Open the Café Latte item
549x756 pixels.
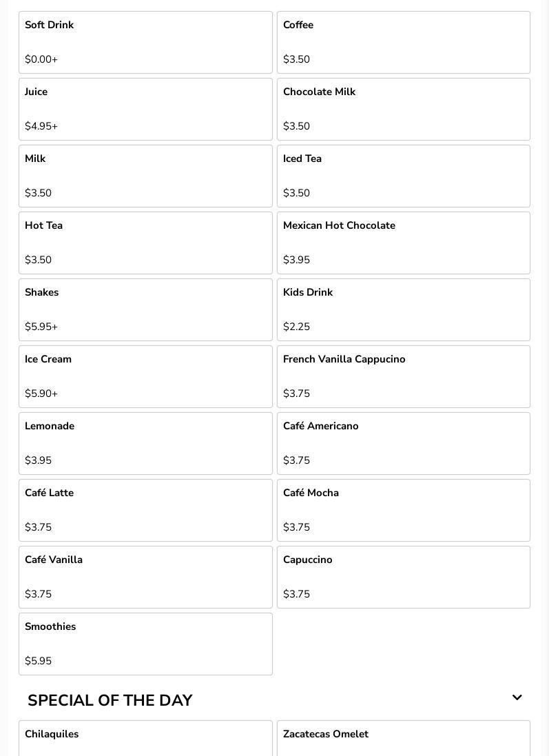coord(145,510)
